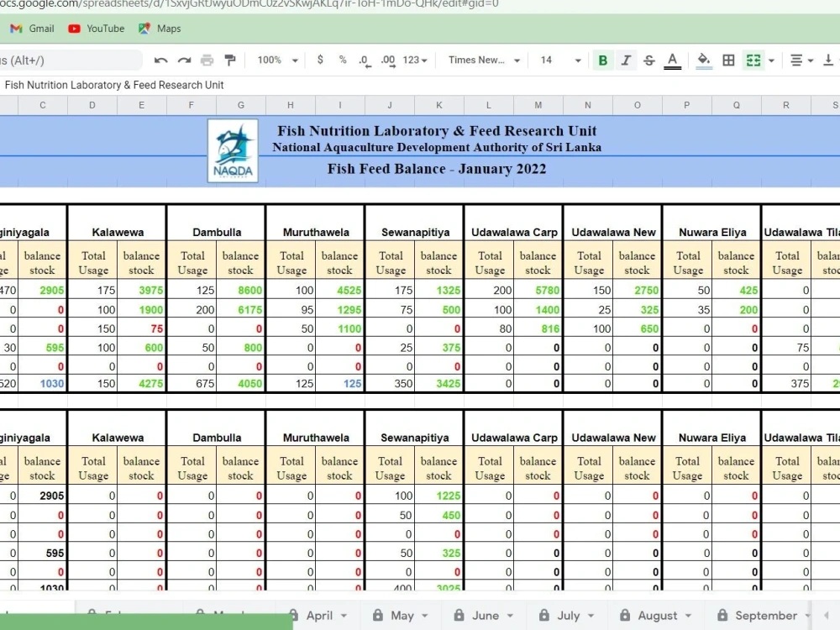
Task: Open the Times New font dropdown
Action: (x=485, y=60)
